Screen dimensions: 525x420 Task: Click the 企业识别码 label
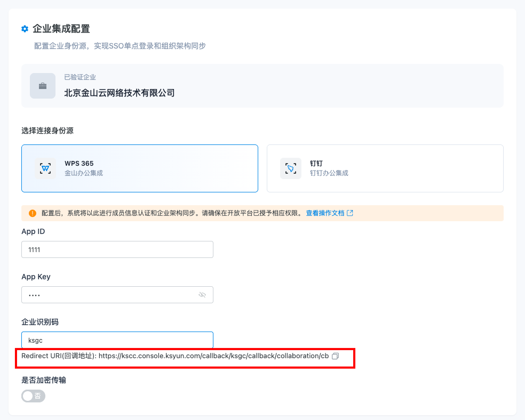(x=40, y=322)
